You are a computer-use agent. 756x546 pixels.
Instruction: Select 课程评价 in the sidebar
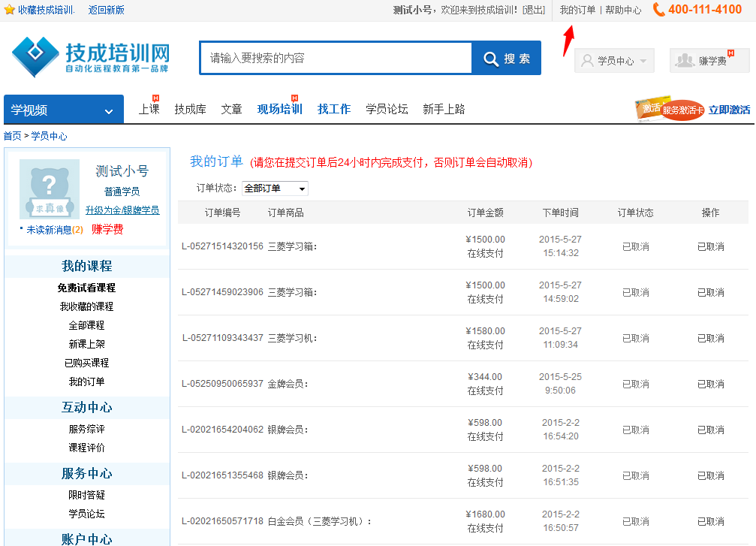(87, 448)
